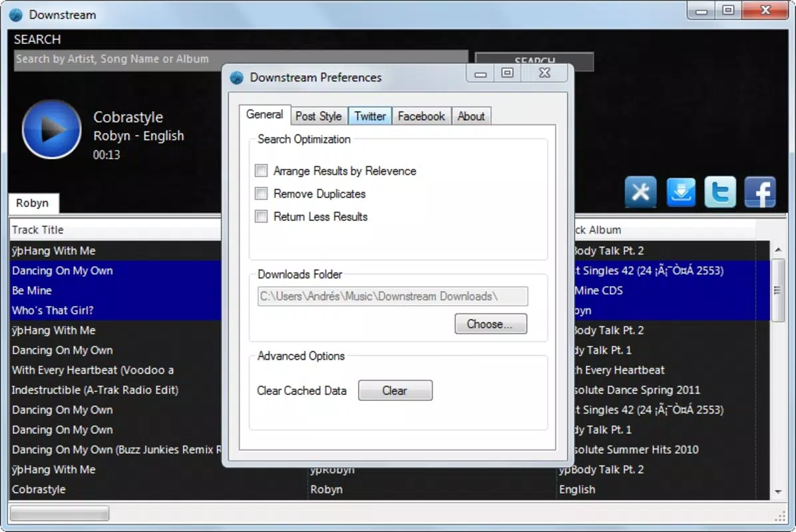Switch to the General tab
Viewport: 796px width, 532px height.
click(264, 114)
